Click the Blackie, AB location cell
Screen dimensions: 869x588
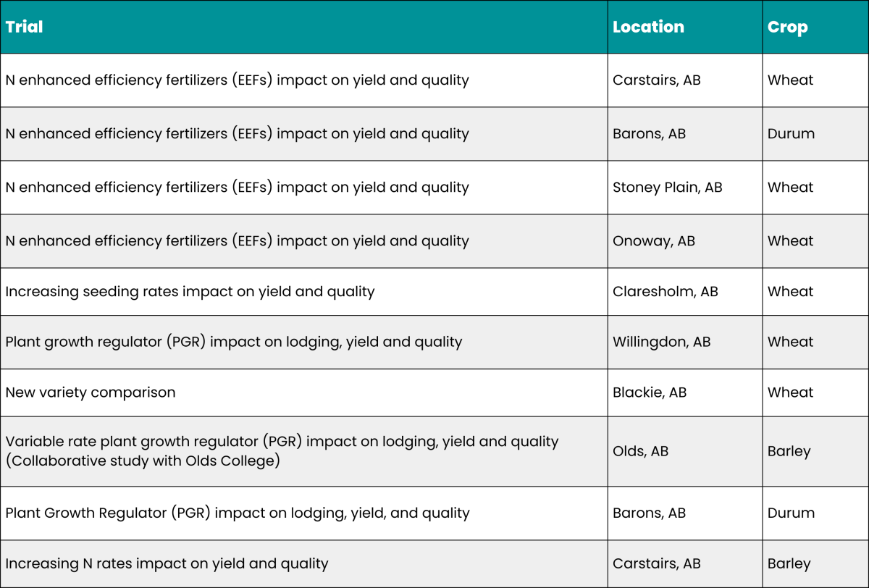coord(685,392)
